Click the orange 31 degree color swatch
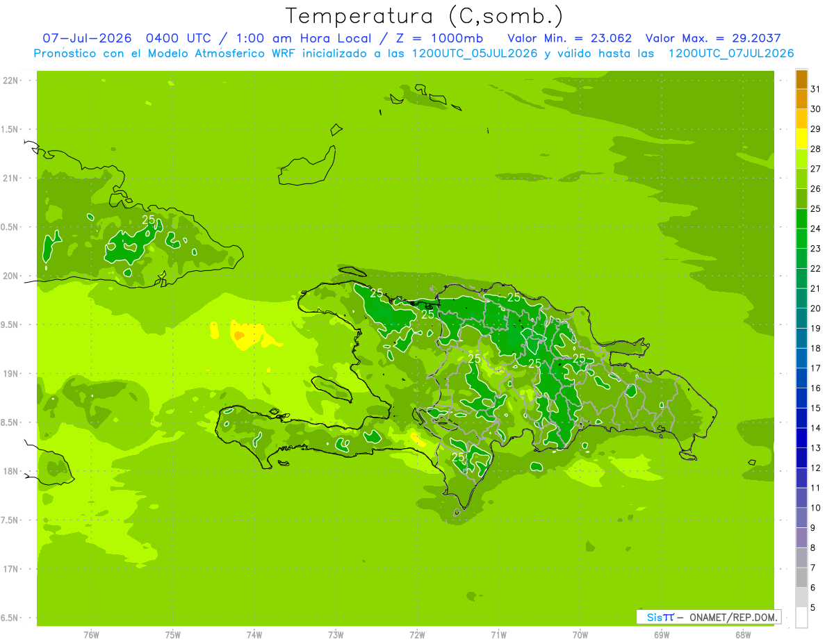This screenshot has width=834, height=644. [801, 80]
